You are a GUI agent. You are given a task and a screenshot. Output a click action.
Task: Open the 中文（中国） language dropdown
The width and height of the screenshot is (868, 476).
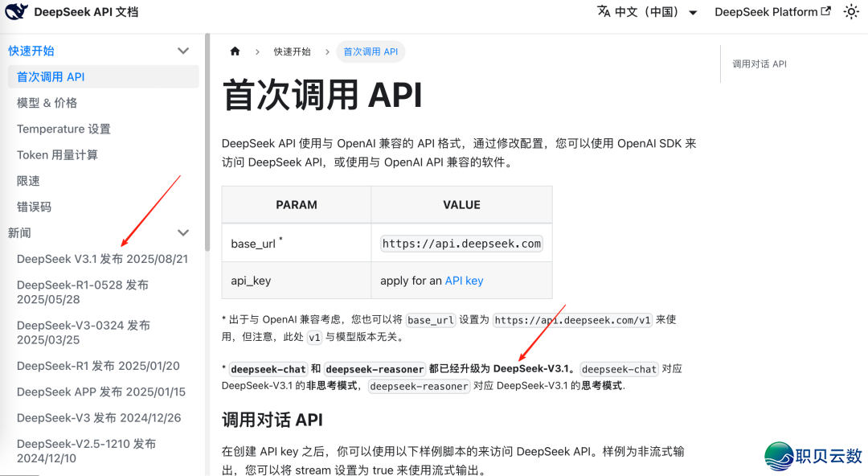point(647,12)
